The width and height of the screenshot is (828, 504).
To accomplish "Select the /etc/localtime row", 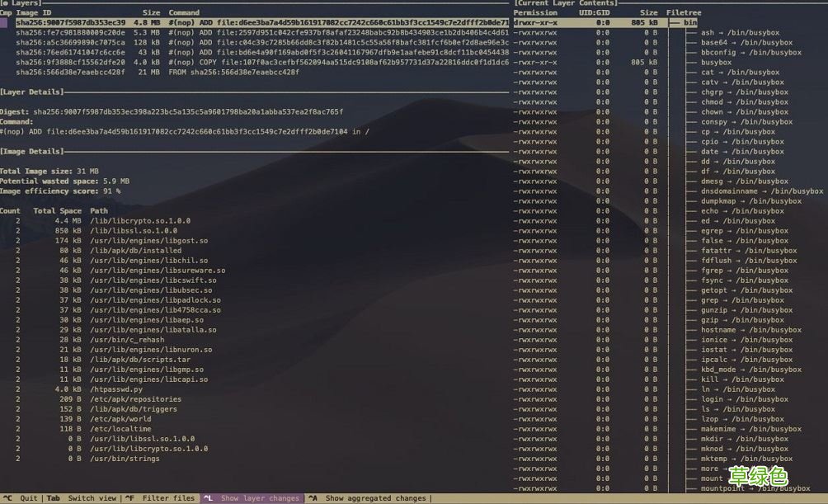I will (83, 429).
